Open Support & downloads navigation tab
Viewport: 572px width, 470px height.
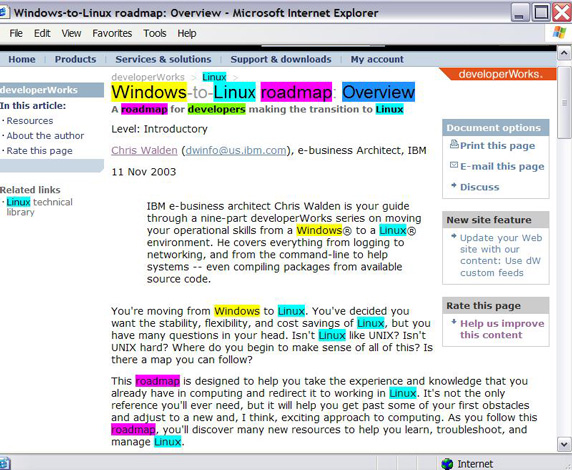coord(281,59)
